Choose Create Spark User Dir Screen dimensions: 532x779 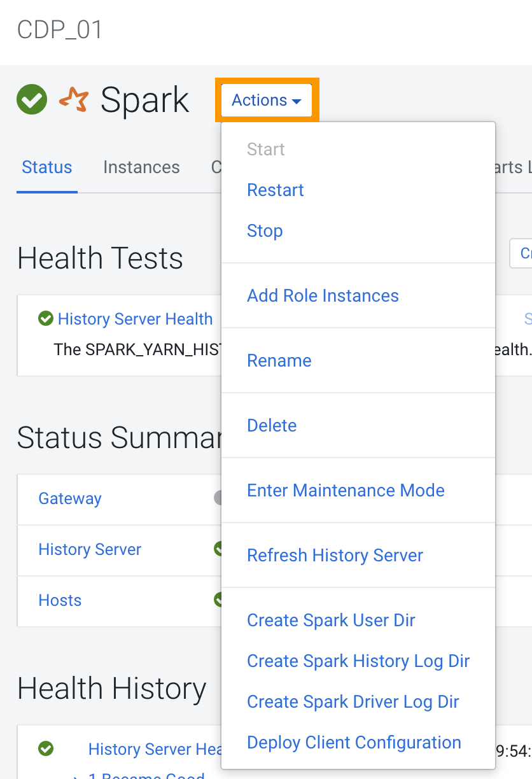[331, 621]
